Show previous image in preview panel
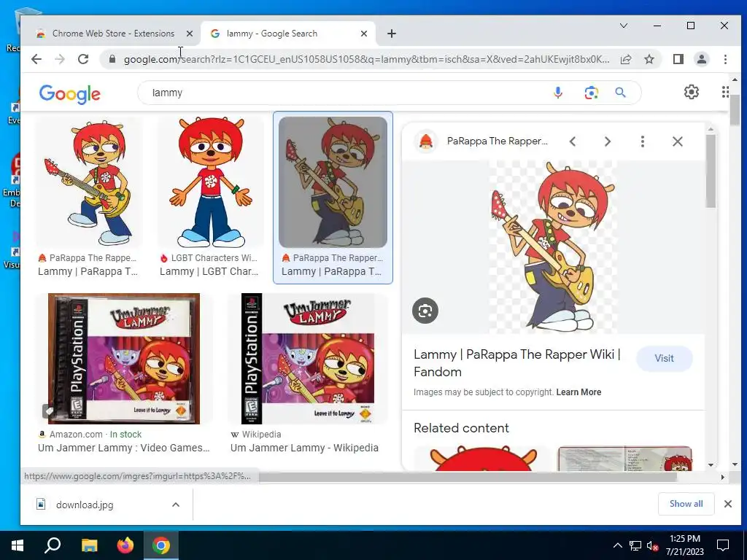Image resolution: width=747 pixels, height=560 pixels. (x=573, y=141)
